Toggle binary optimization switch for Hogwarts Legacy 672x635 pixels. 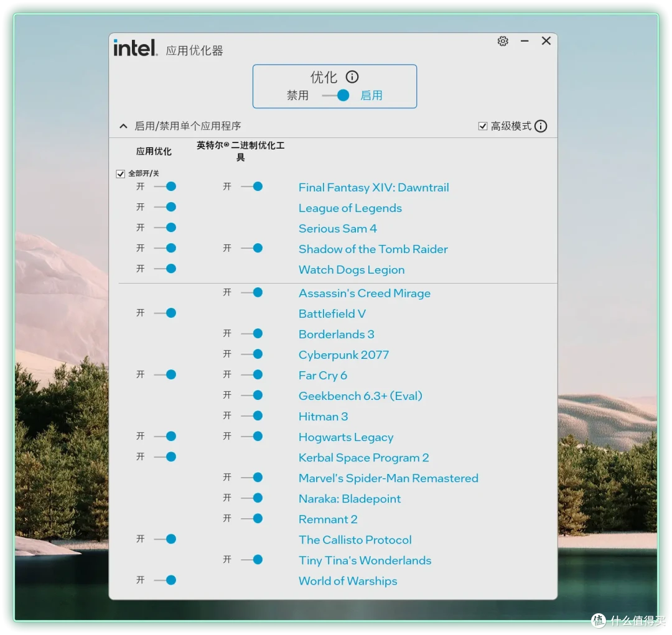252,437
